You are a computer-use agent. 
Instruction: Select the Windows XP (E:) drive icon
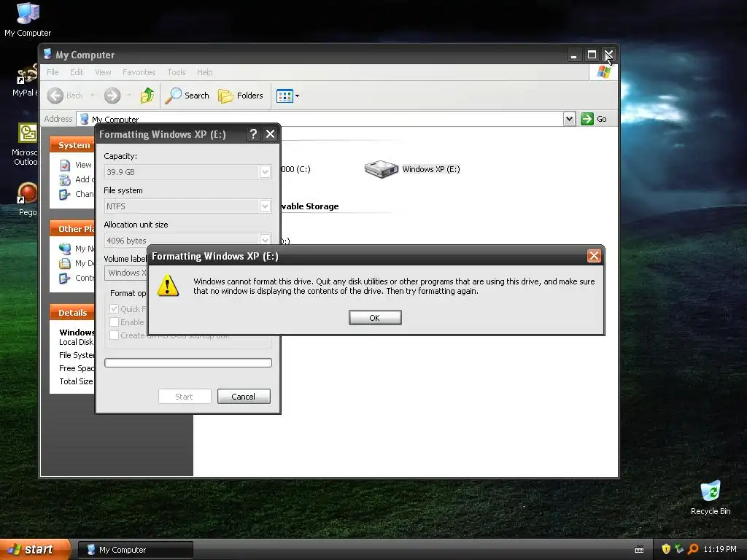381,169
